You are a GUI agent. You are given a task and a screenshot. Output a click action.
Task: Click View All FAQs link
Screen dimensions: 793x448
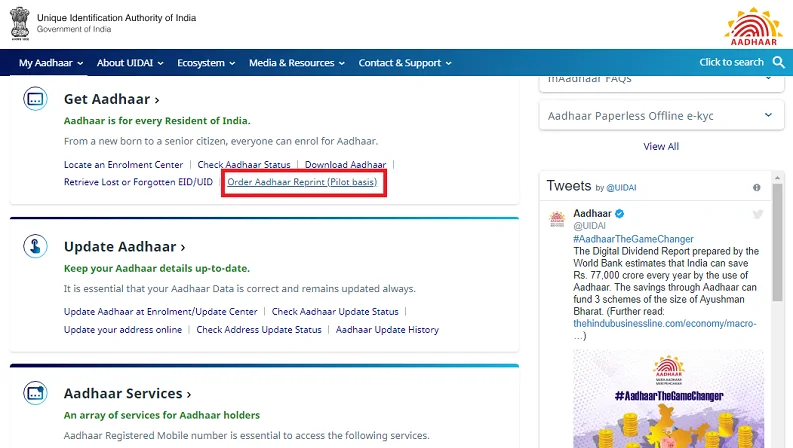point(661,146)
